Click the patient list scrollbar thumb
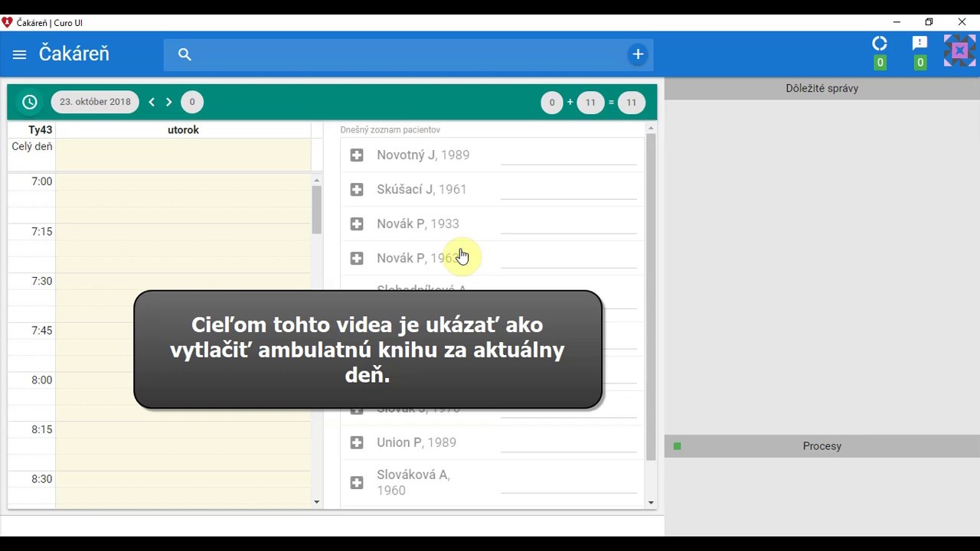Viewport: 980px width, 551px height. tap(651, 297)
